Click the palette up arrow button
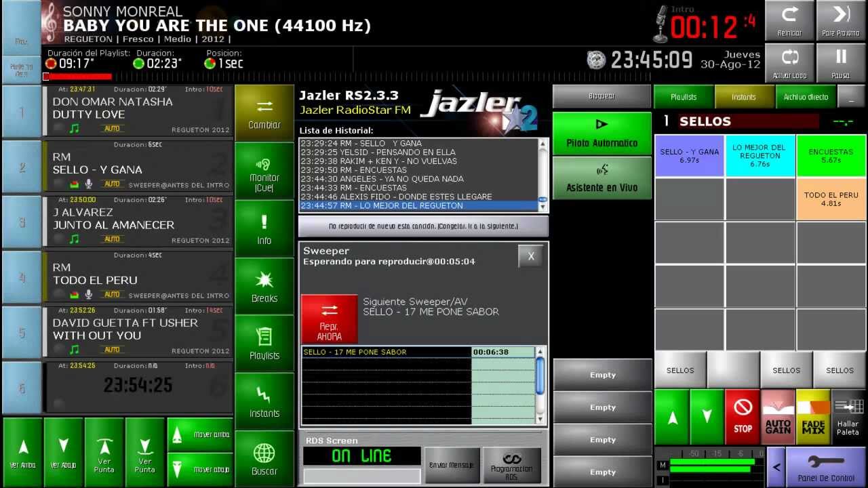This screenshot has width=868, height=488. [672, 417]
